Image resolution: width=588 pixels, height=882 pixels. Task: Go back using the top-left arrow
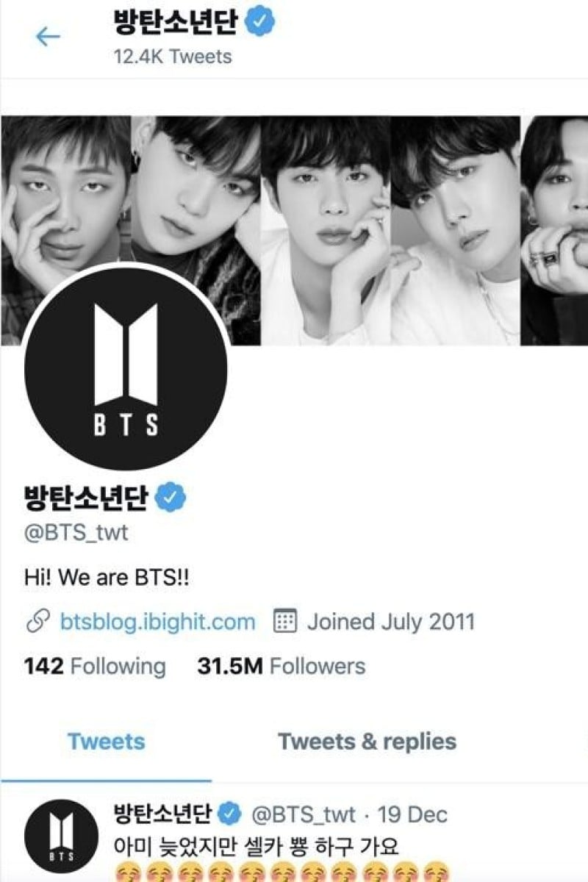[48, 37]
